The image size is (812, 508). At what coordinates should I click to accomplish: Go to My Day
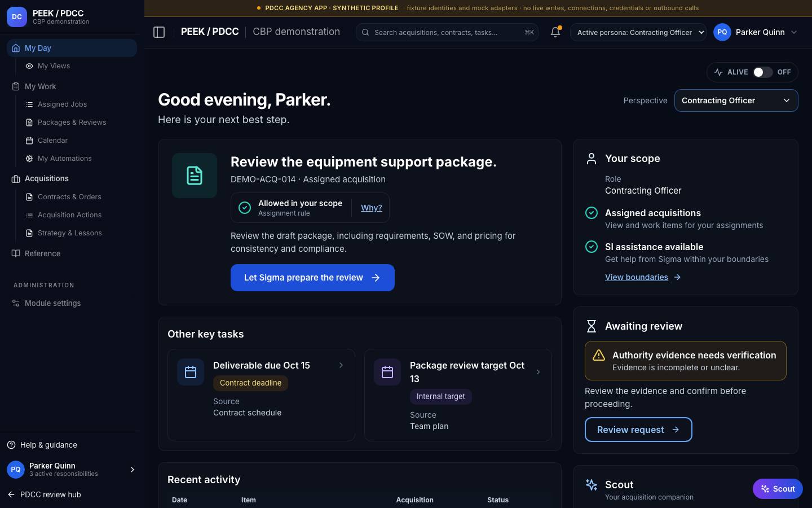point(72,48)
